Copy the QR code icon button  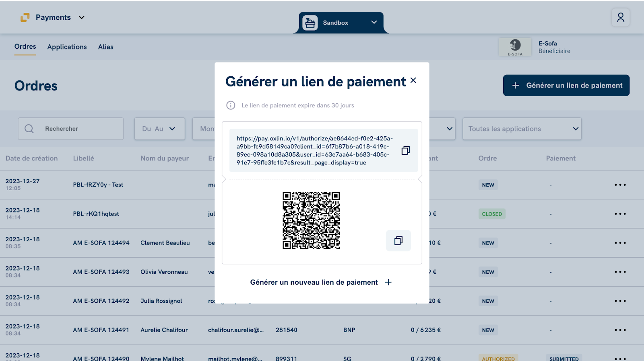(x=398, y=240)
